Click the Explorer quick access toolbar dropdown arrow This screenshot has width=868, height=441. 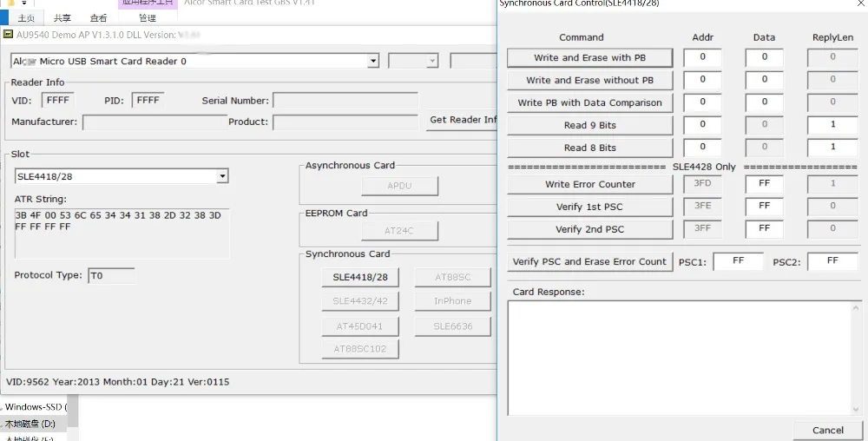(23, 3)
